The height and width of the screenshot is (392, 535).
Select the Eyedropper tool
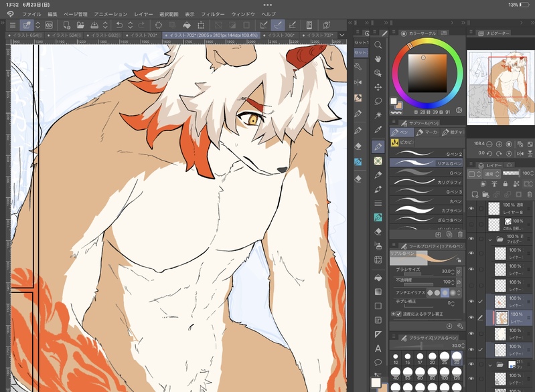click(378, 130)
